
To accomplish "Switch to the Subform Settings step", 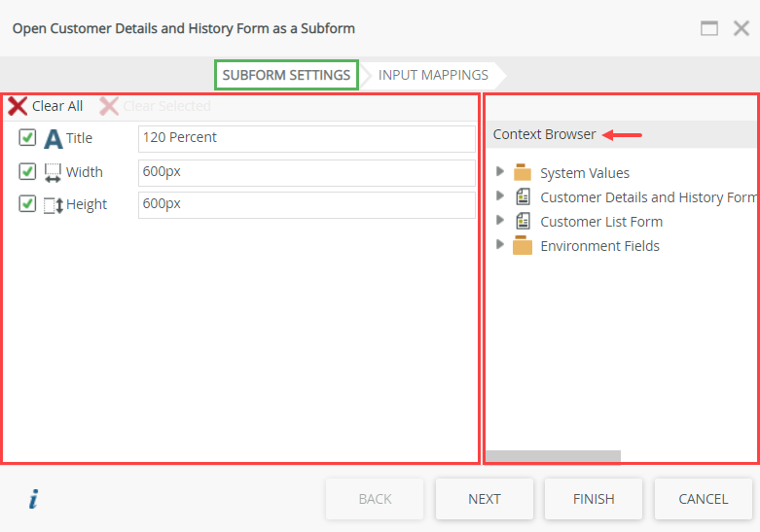I will click(x=286, y=75).
